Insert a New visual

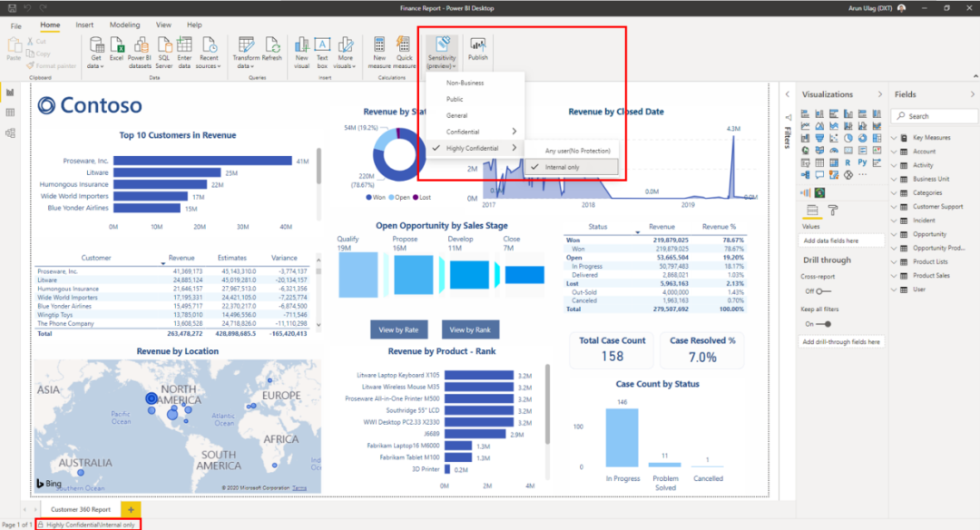pyautogui.click(x=301, y=52)
